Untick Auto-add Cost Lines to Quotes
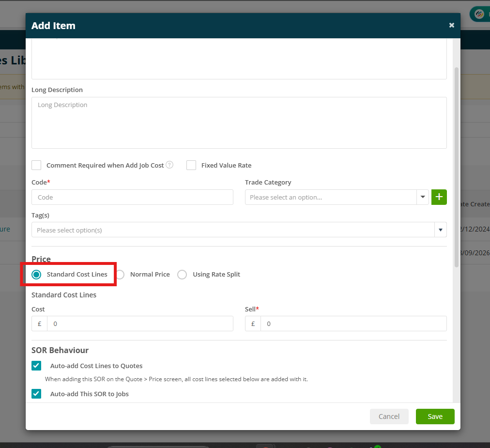This screenshot has width=490, height=448. click(36, 366)
